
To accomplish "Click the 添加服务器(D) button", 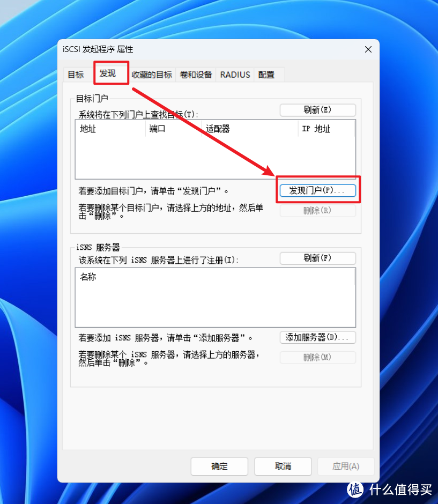I will 317,338.
